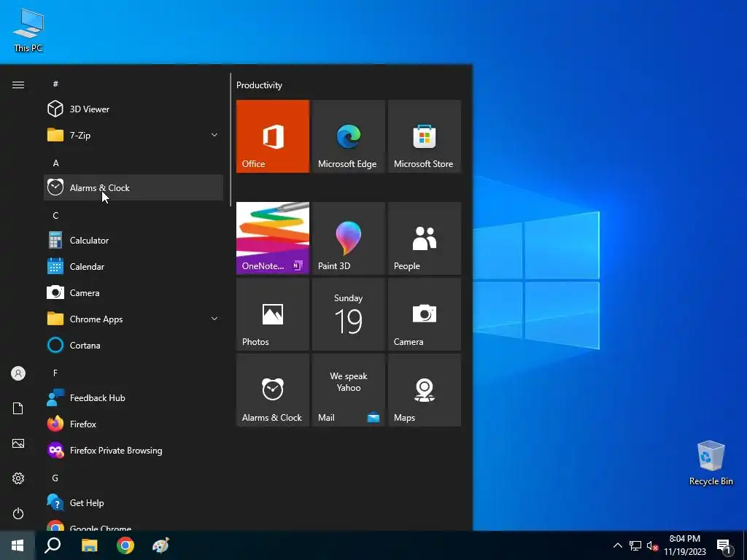This screenshot has width=747, height=560.
Task: Click the Windows Start button
Action: coord(18,545)
